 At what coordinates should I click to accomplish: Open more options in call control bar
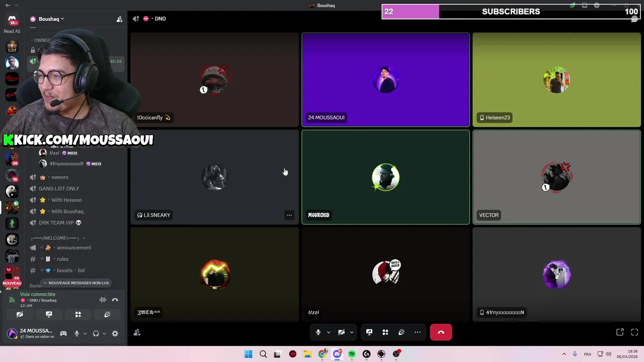(x=418, y=332)
